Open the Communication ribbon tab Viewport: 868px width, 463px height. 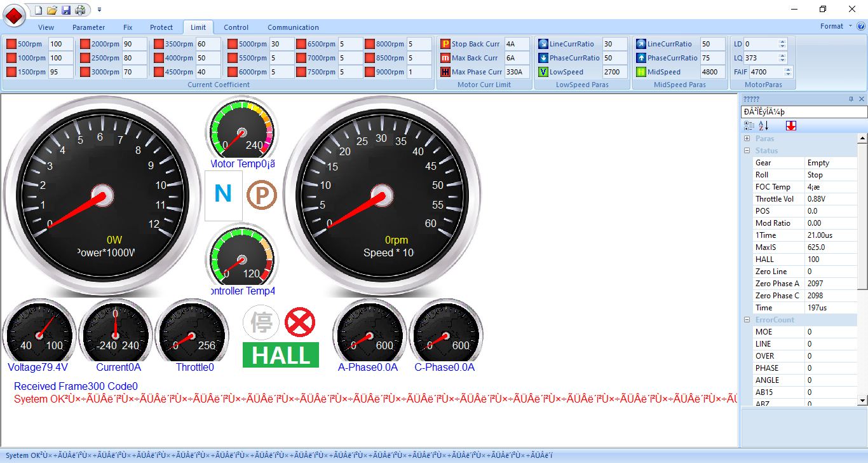(x=293, y=27)
